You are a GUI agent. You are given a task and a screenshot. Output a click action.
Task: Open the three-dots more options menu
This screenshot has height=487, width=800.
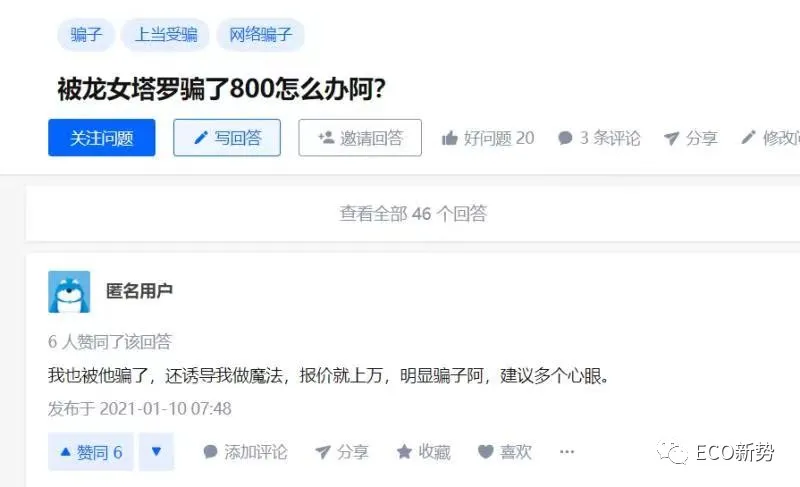[x=567, y=452]
